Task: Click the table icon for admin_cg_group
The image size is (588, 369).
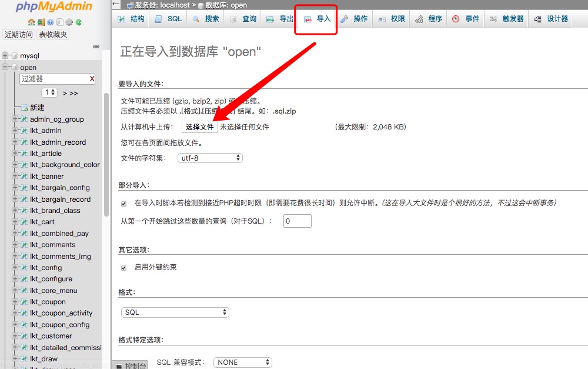Action: [x=24, y=119]
